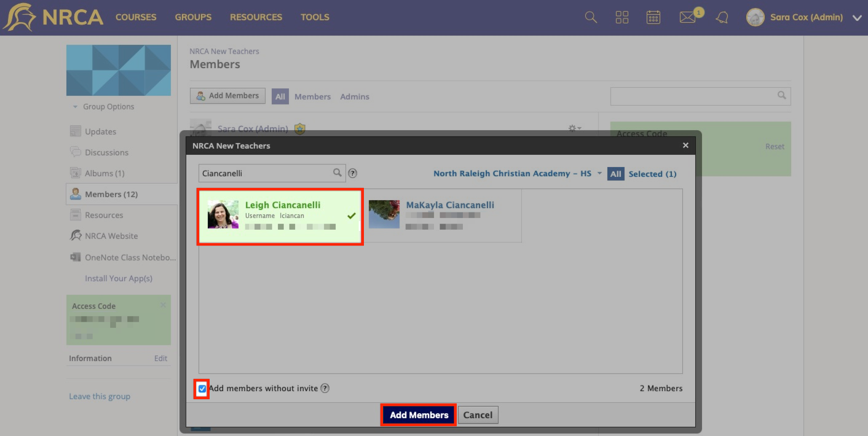Click the Resources sidebar icon
Image resolution: width=868 pixels, height=436 pixels.
76,215
